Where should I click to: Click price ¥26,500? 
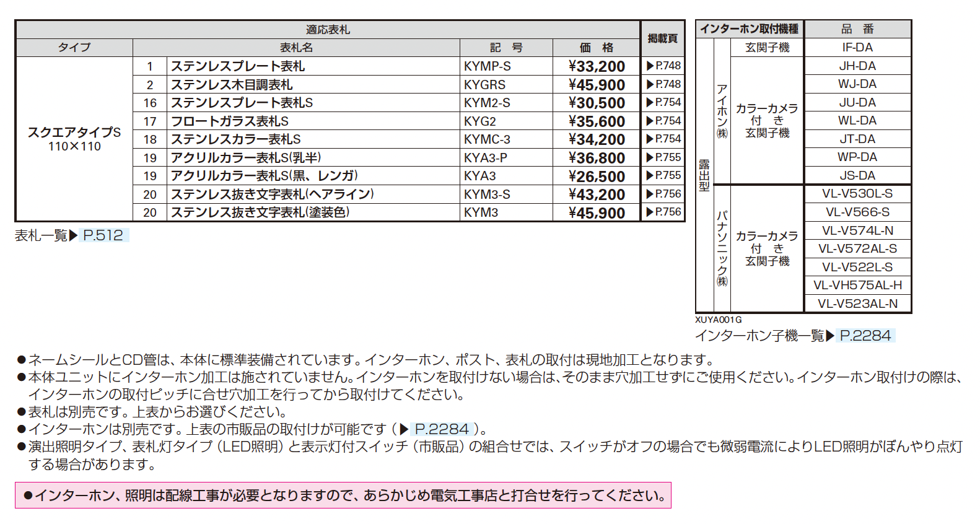tap(597, 177)
